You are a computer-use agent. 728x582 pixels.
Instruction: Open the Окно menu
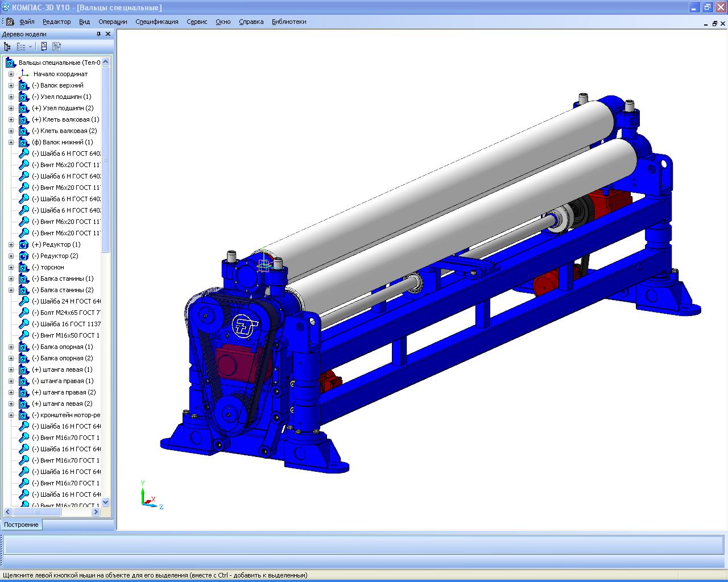pyautogui.click(x=223, y=22)
